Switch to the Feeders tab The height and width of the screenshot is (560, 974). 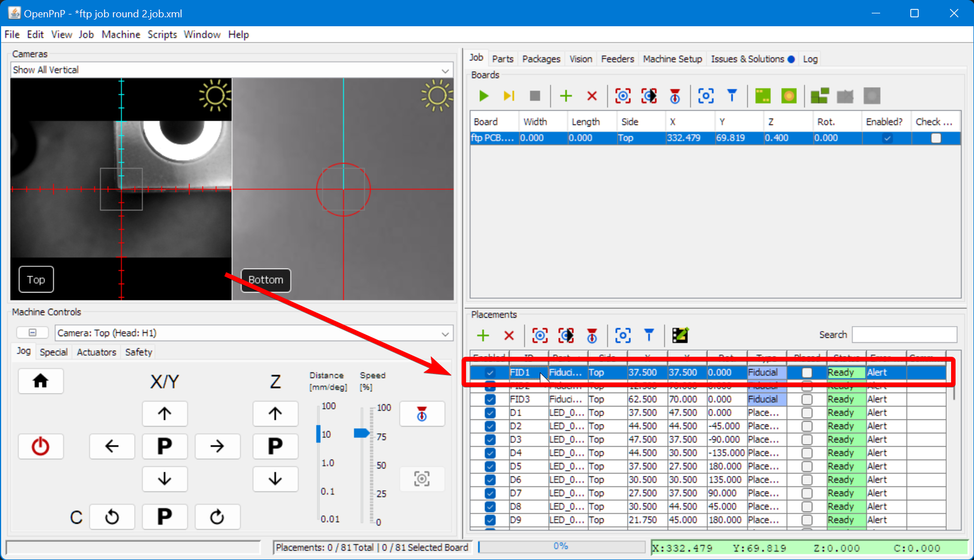(x=617, y=59)
